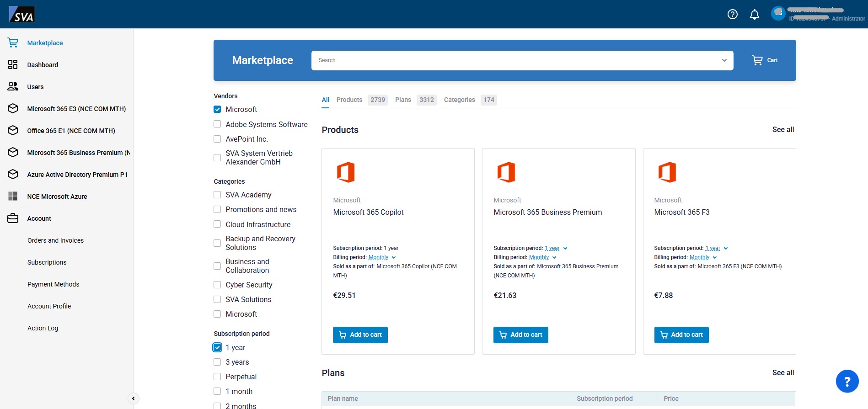Image resolution: width=868 pixels, height=409 pixels.
Task: Tick the 3 years subscription period checkbox
Action: point(217,362)
